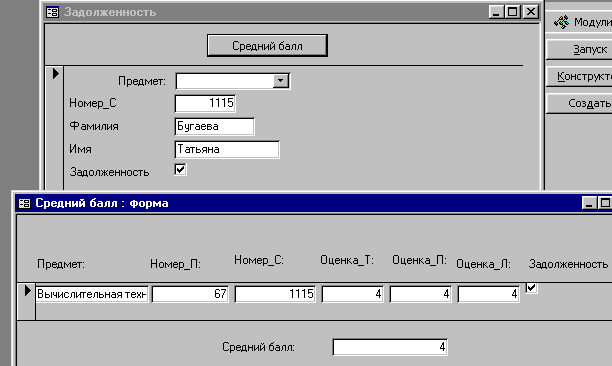Click the record selector arrow in Средний балл form
This screenshot has width=612, height=366.
pos(27,291)
